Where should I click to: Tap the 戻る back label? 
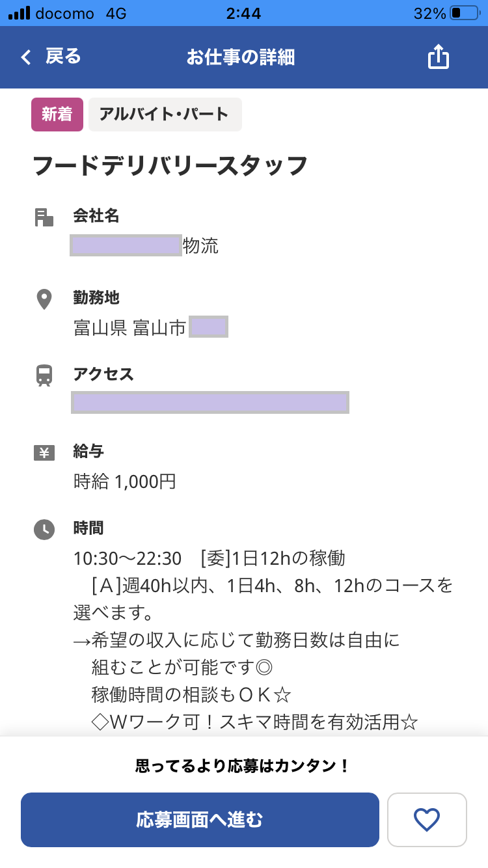coord(63,57)
